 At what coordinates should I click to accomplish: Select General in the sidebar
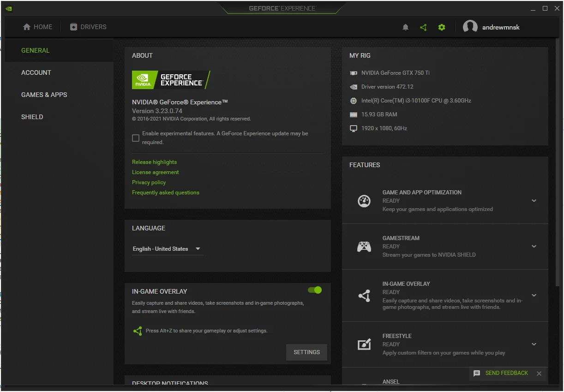pos(59,50)
